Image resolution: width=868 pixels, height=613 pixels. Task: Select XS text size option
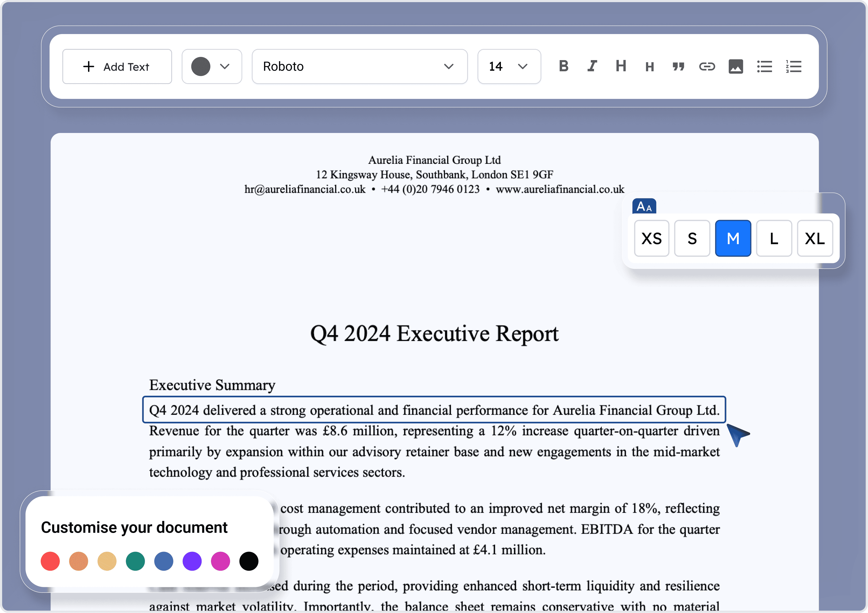click(651, 239)
